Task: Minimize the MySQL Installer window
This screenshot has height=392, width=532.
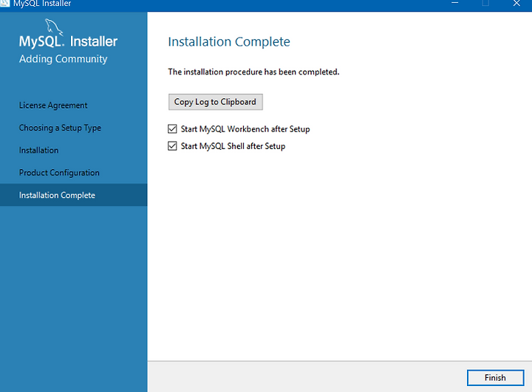Action: [x=454, y=4]
